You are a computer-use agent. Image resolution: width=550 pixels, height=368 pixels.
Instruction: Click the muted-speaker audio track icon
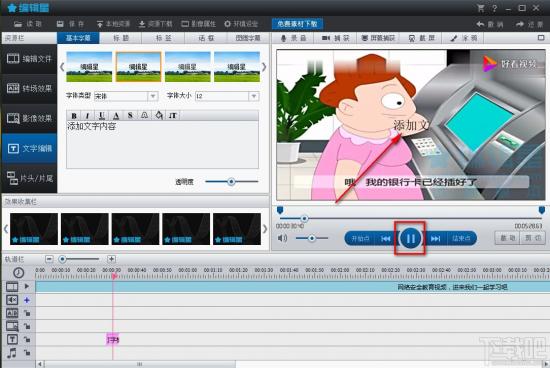pos(12,300)
